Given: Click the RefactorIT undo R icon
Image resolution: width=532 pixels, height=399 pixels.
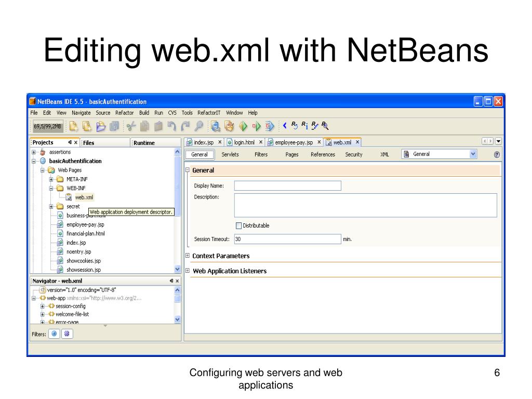Looking at the screenshot, I should pyautogui.click(x=294, y=126).
